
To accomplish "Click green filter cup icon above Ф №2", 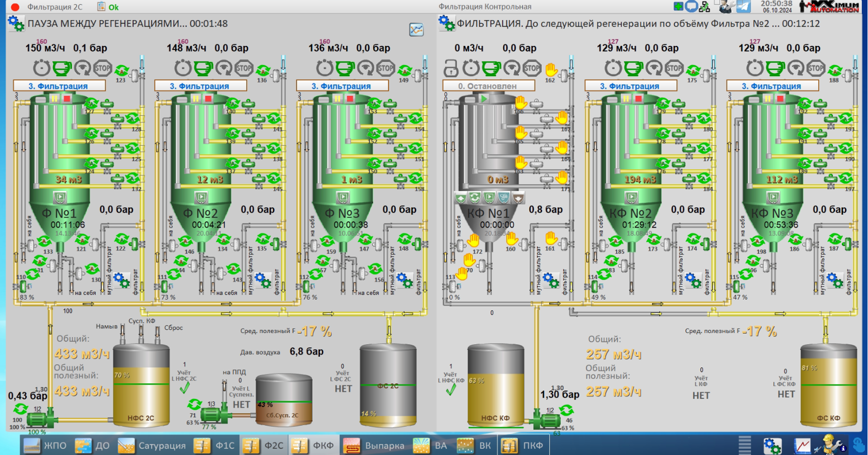I will coord(203,68).
